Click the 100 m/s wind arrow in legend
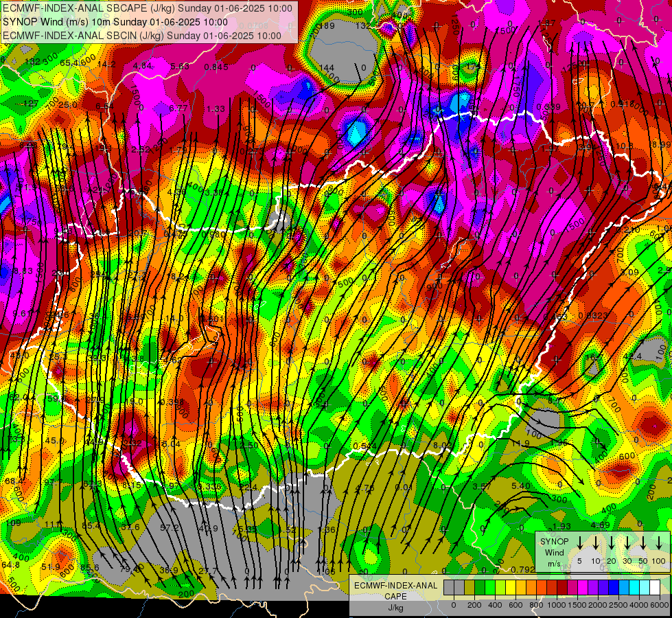This screenshot has width=672, height=618. [659, 542]
